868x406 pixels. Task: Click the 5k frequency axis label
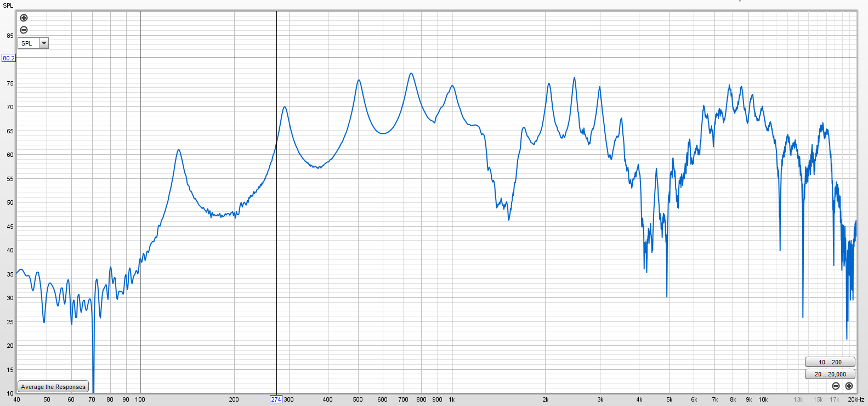tap(669, 399)
